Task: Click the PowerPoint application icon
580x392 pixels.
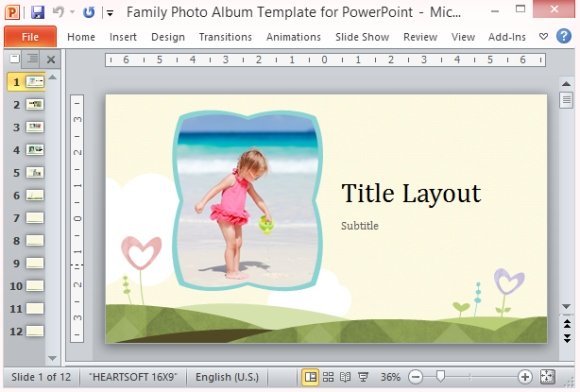Action: [x=12, y=12]
